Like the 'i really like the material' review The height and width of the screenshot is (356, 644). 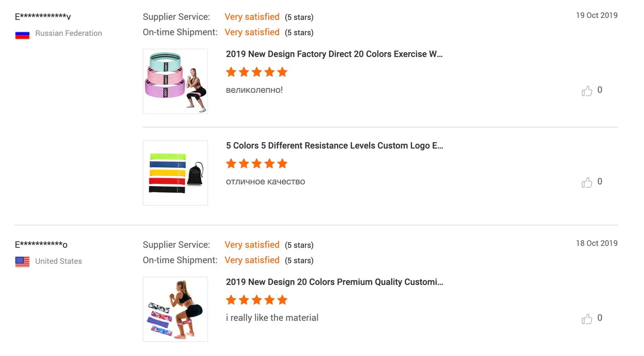(x=587, y=319)
